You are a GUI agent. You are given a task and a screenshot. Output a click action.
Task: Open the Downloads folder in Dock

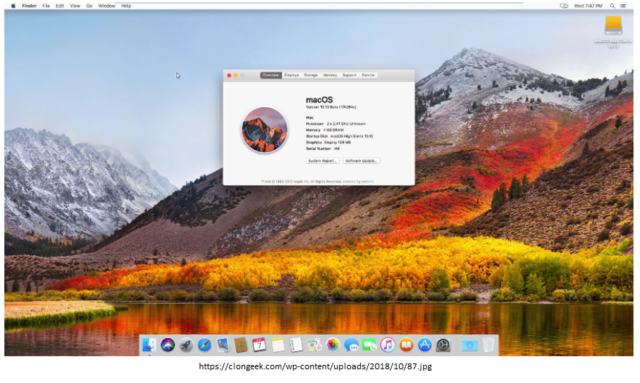click(469, 345)
